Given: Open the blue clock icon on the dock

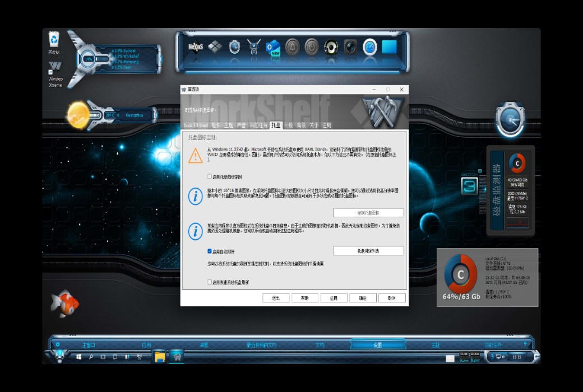Looking at the screenshot, I should tap(370, 48).
